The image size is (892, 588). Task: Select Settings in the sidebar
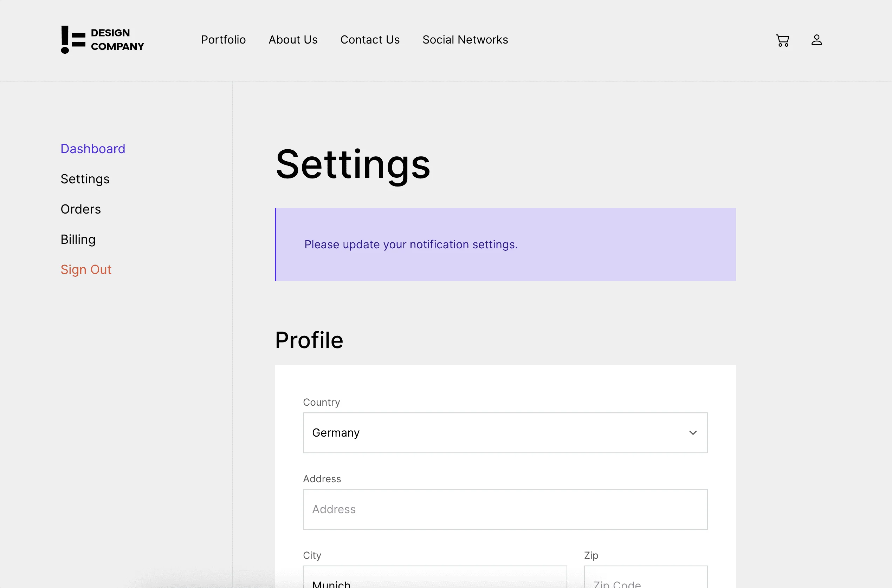(x=85, y=179)
